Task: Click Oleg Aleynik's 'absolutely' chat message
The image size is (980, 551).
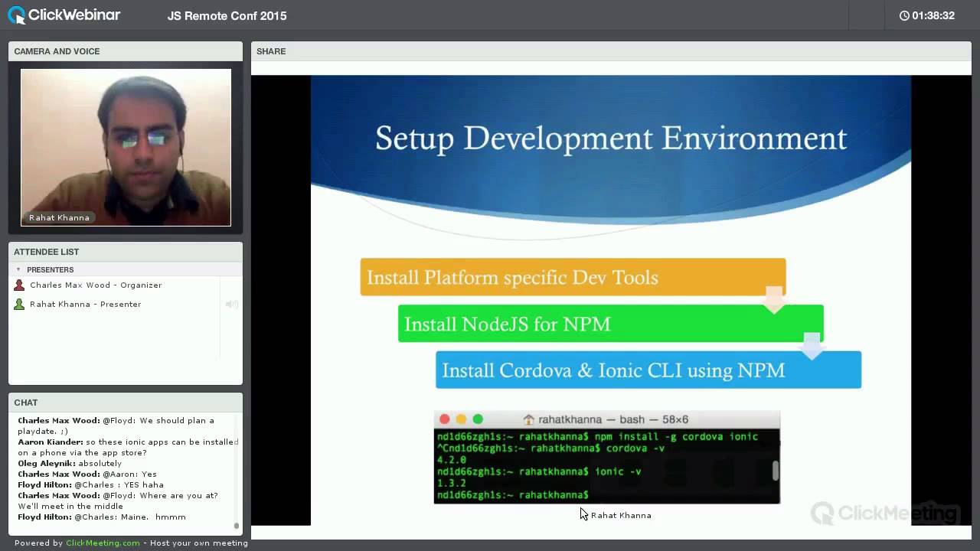Action: coord(70,463)
